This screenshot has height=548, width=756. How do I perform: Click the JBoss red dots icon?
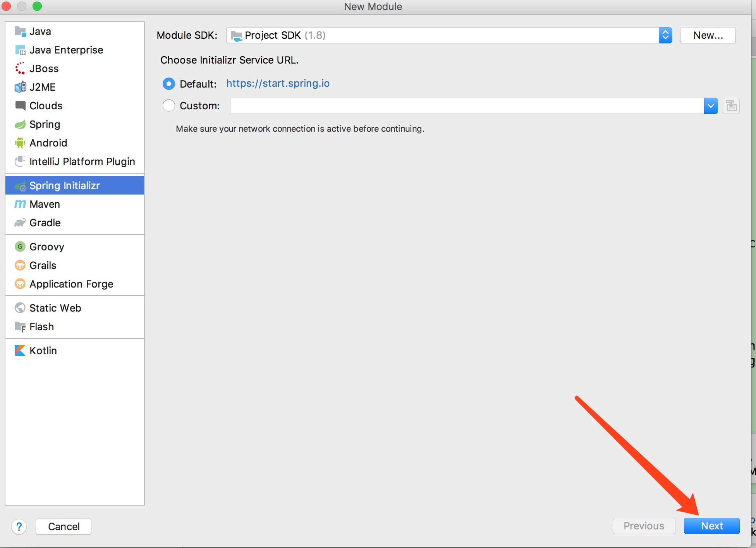point(20,69)
